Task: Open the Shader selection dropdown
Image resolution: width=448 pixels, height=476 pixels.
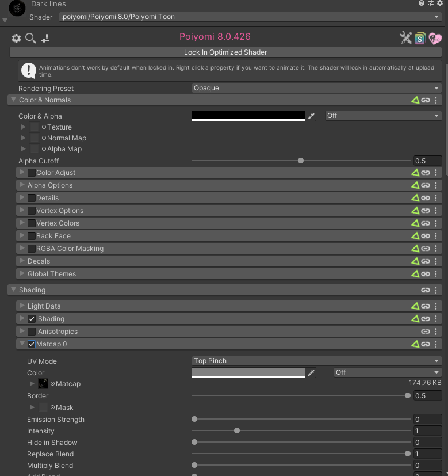Action: pos(250,17)
